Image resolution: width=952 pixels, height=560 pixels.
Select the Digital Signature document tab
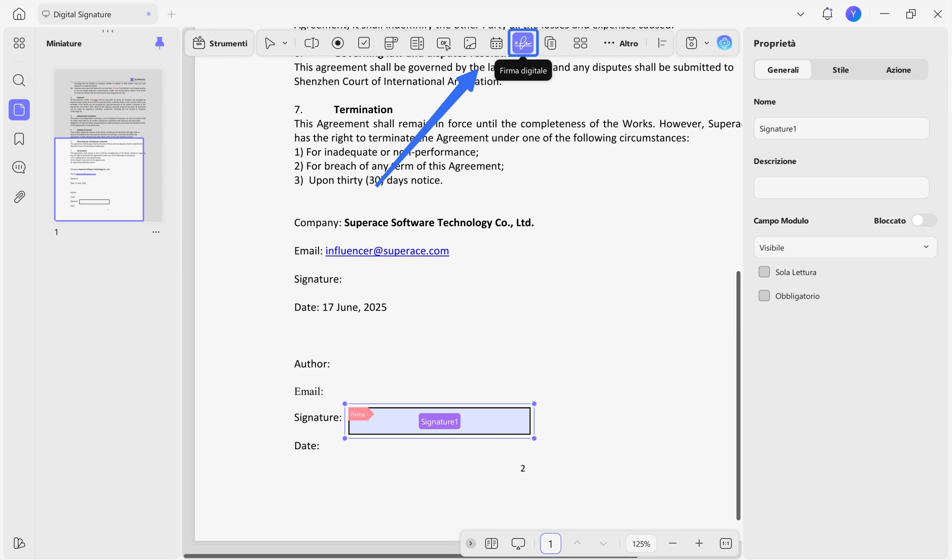click(x=98, y=15)
